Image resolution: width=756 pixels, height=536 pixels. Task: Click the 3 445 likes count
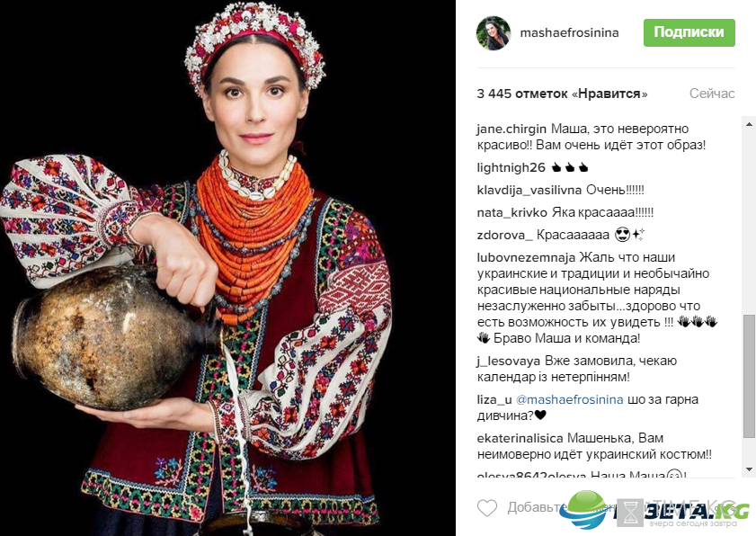point(562,94)
